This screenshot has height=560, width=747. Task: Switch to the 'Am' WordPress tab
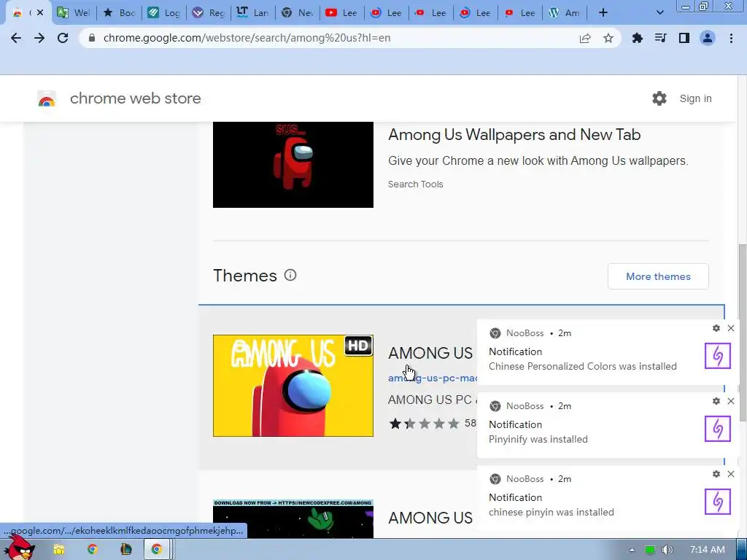[564, 13]
